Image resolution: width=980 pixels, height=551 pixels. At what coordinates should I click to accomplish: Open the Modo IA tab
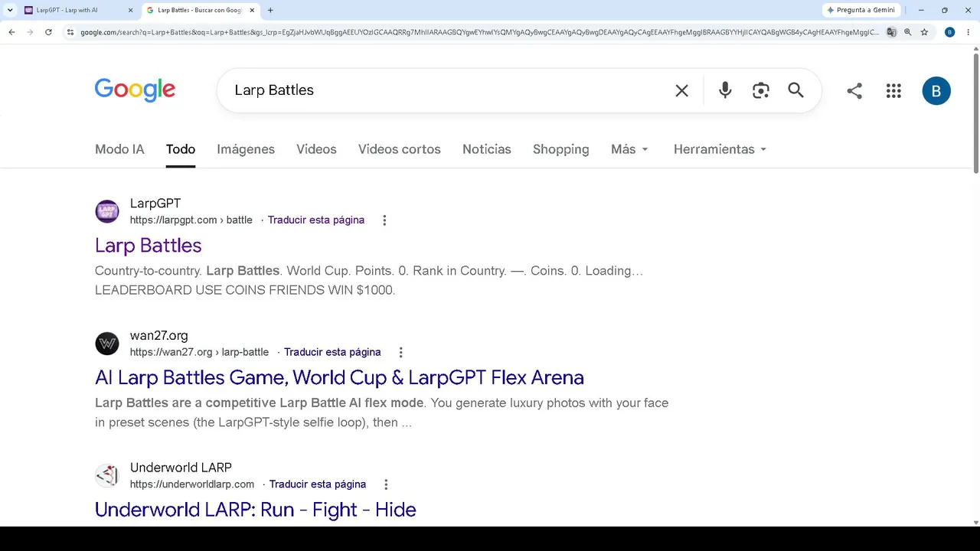[119, 149]
